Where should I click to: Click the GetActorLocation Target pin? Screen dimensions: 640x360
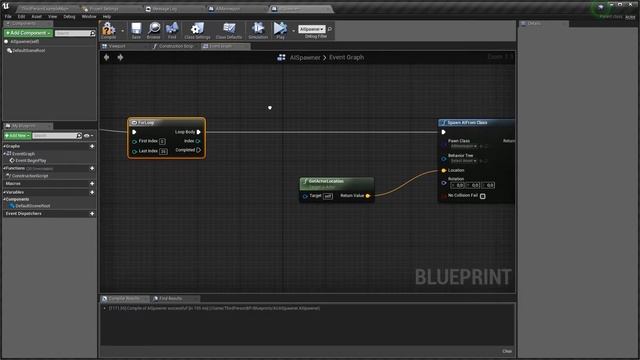click(305, 196)
